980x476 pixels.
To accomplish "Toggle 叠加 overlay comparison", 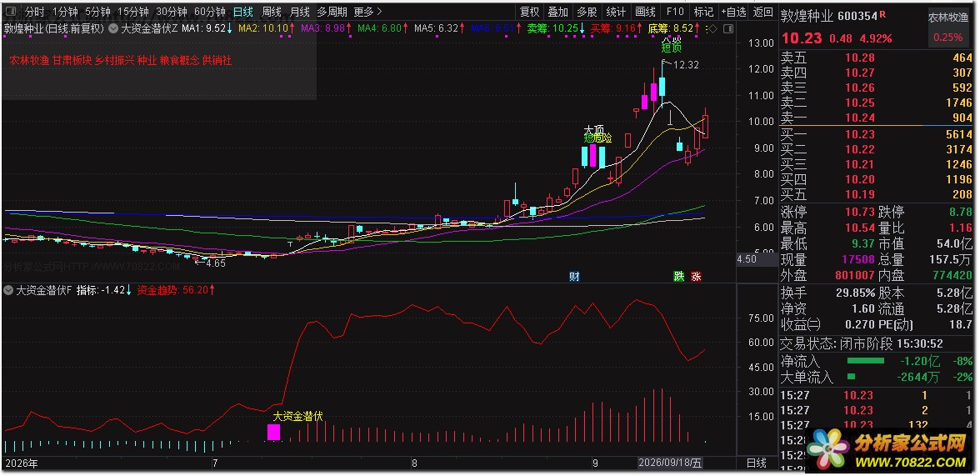I will pos(558,12).
